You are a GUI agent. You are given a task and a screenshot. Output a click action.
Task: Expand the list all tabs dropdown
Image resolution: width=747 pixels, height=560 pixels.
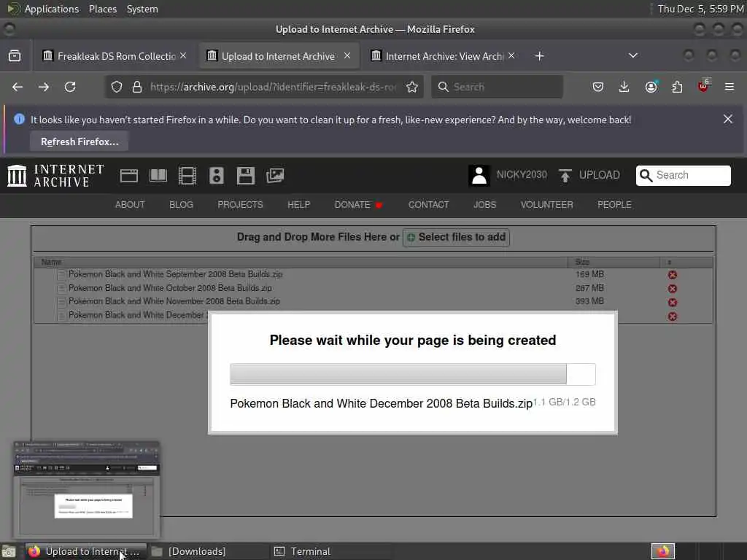coord(633,55)
